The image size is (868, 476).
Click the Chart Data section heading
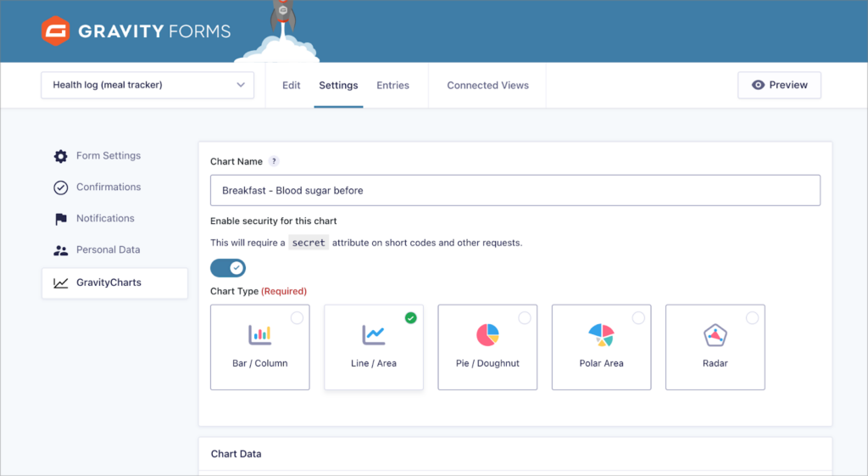[236, 454]
